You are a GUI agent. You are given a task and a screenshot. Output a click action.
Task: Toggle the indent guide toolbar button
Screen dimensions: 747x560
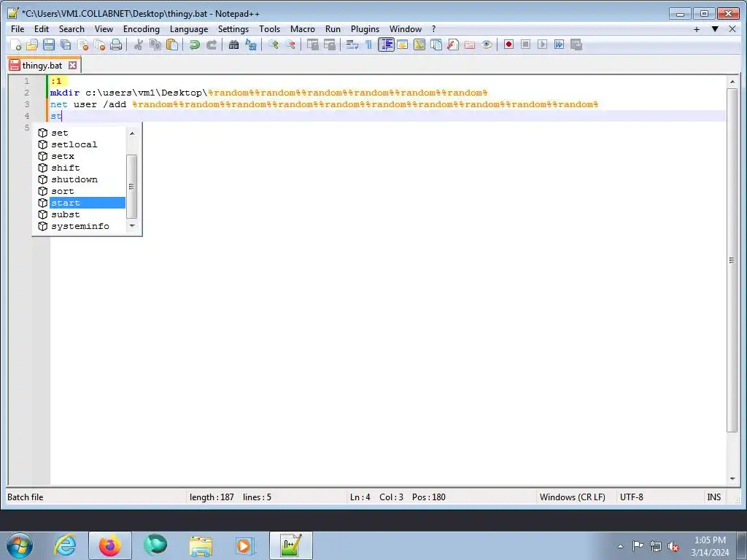click(x=386, y=44)
